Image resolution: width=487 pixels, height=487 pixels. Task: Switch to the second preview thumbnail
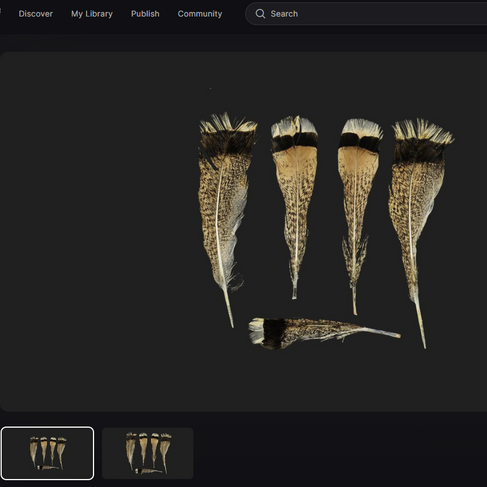tap(148, 453)
